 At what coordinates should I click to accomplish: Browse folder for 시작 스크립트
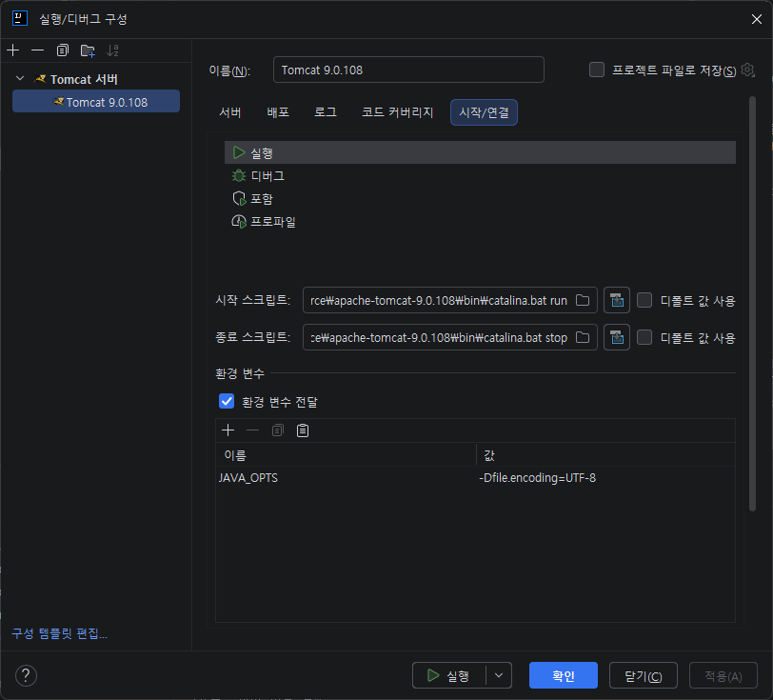tap(583, 300)
